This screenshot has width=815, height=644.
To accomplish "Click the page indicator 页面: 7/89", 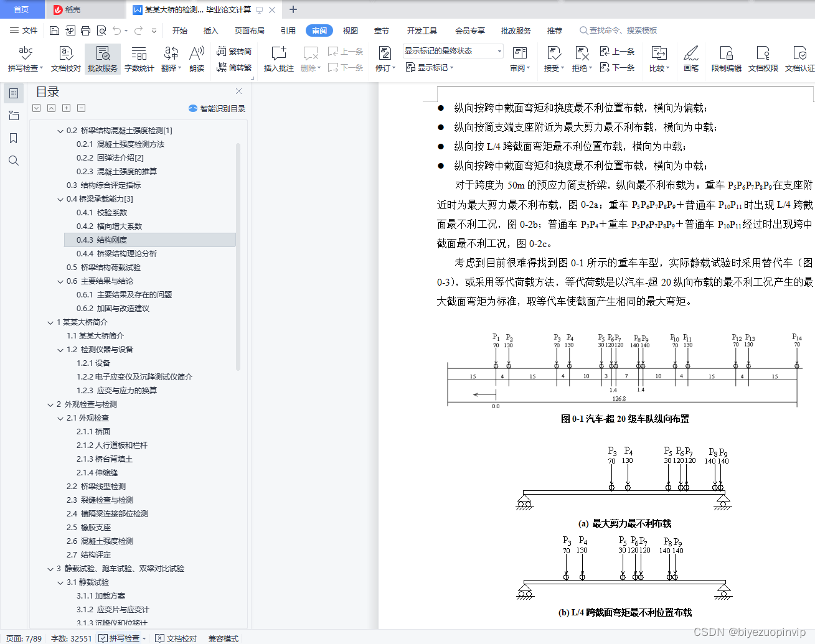I will pos(24,638).
